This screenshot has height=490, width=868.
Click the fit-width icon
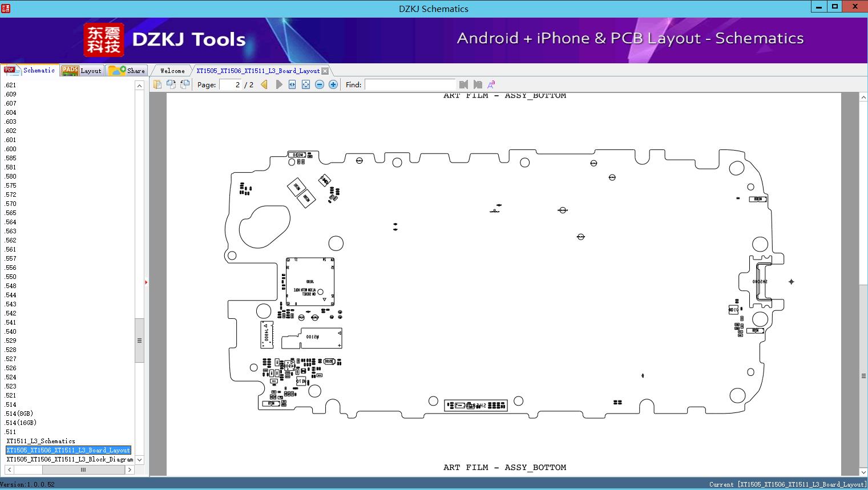[x=292, y=84]
